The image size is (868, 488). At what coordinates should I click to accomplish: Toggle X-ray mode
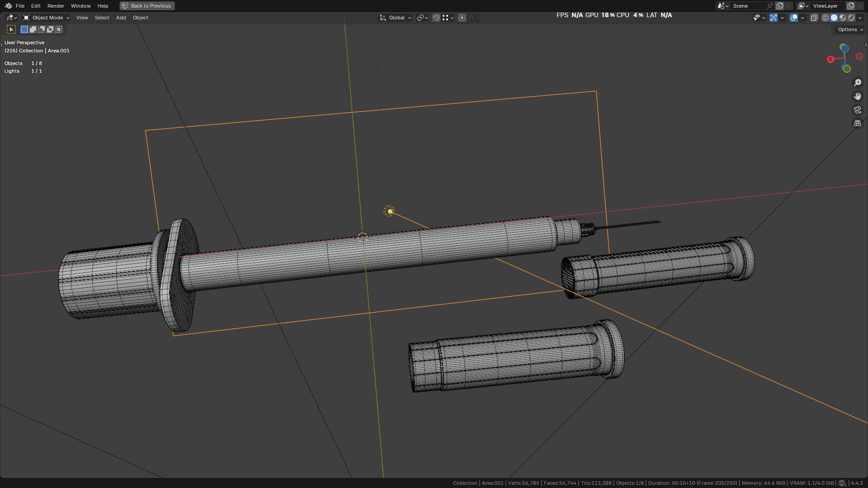(814, 18)
